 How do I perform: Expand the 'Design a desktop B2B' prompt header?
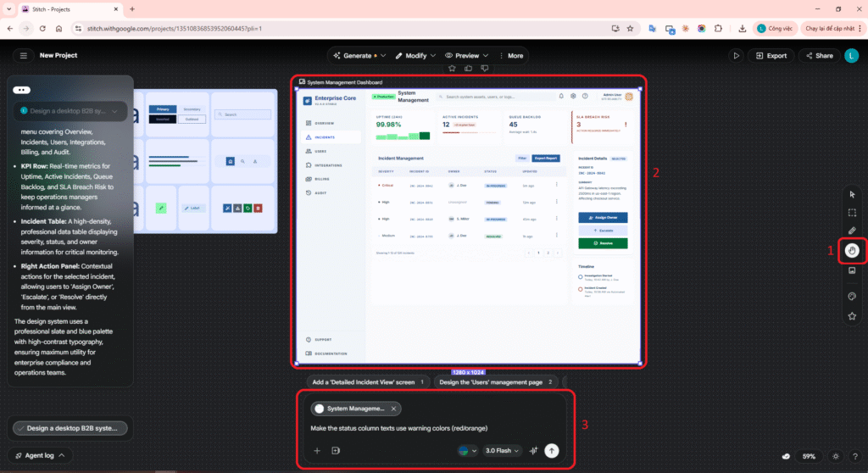[x=70, y=111]
